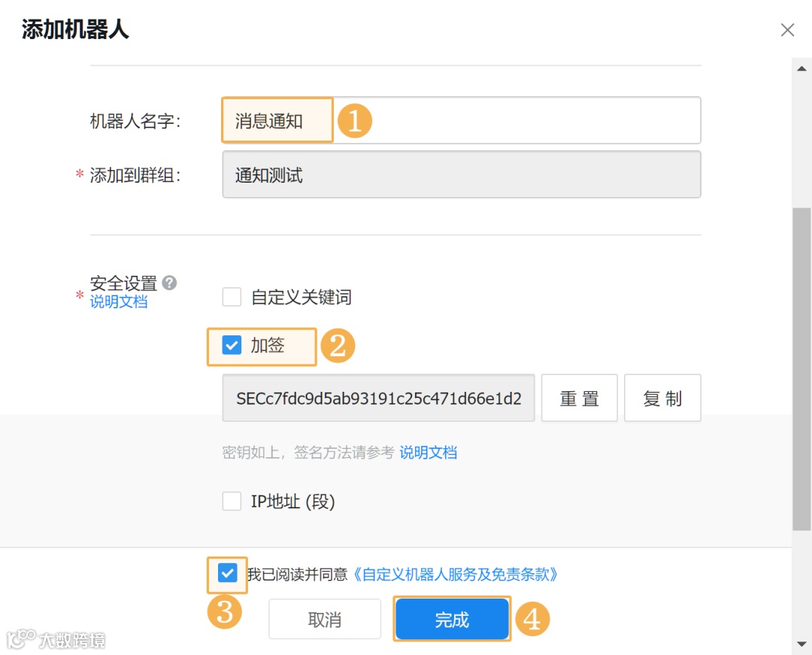
Task: Click the 通知测试 group field
Action: click(x=461, y=174)
